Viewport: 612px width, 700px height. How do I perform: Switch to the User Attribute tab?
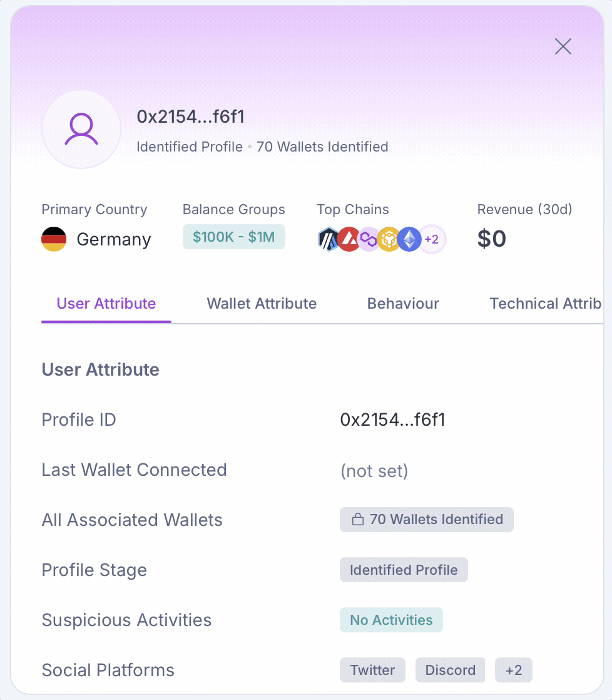106,303
